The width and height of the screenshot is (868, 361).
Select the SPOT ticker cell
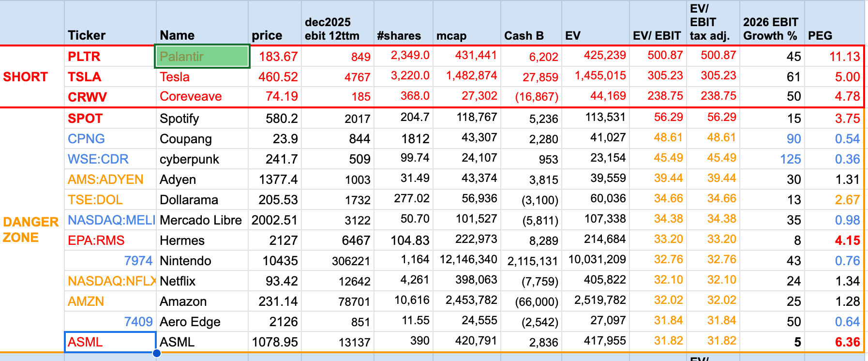tap(110, 119)
